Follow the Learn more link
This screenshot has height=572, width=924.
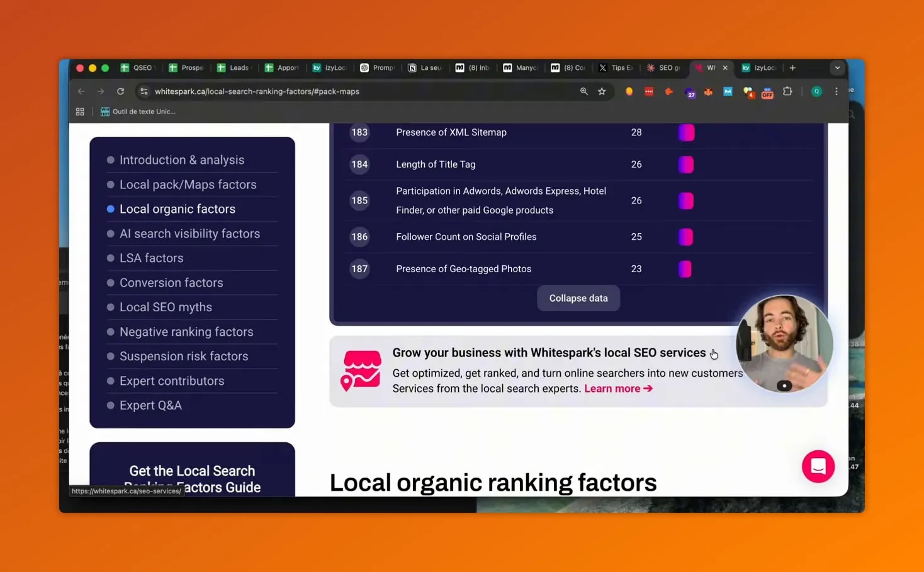618,389
